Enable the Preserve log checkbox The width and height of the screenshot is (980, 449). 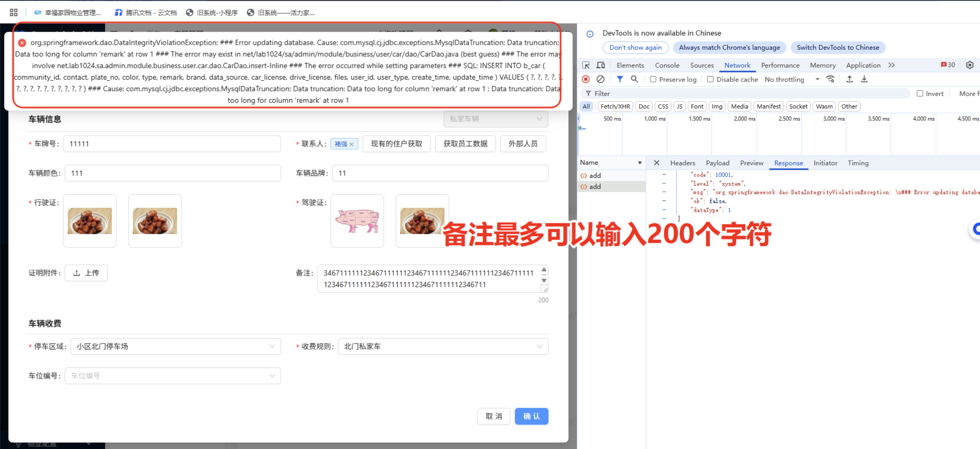(x=652, y=79)
